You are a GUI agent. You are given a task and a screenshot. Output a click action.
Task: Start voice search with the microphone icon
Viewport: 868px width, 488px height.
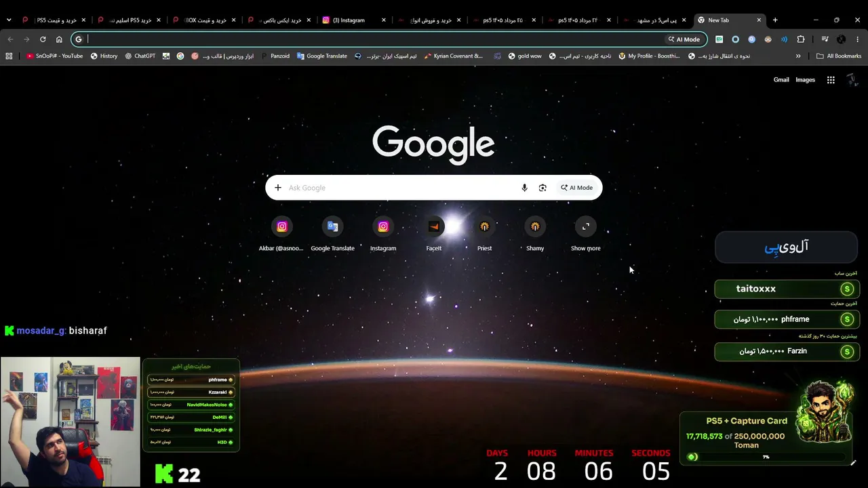[524, 188]
